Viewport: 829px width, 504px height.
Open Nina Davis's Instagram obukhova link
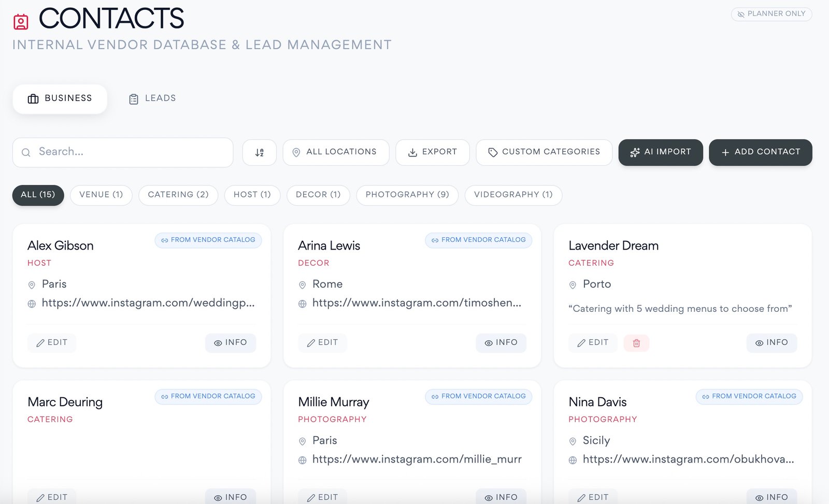[x=689, y=460]
